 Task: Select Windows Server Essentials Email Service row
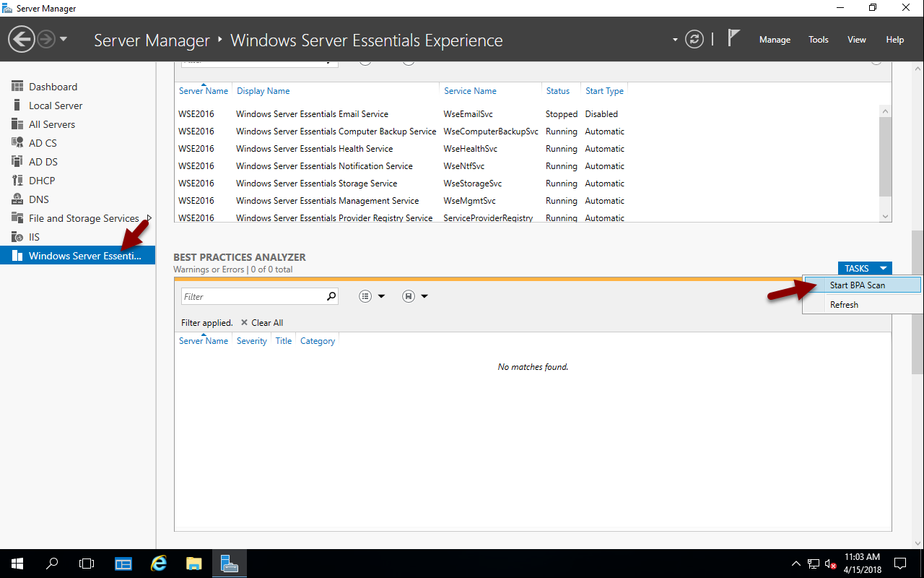527,114
